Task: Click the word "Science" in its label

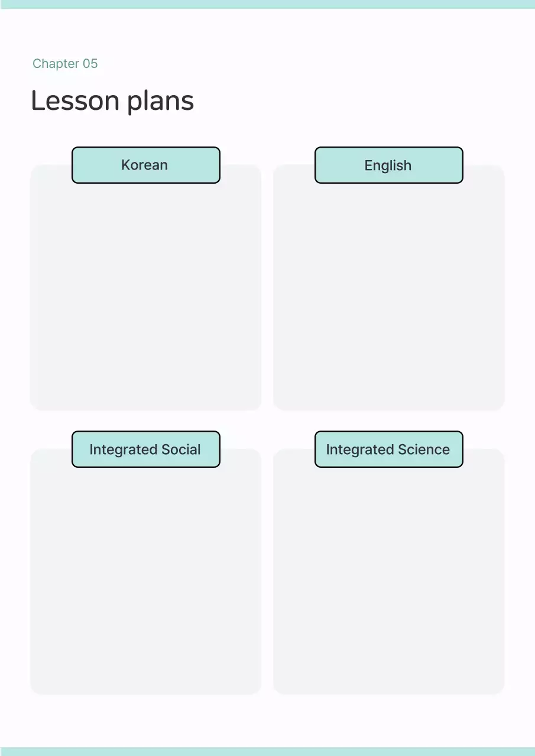Action: pyautogui.click(x=424, y=449)
